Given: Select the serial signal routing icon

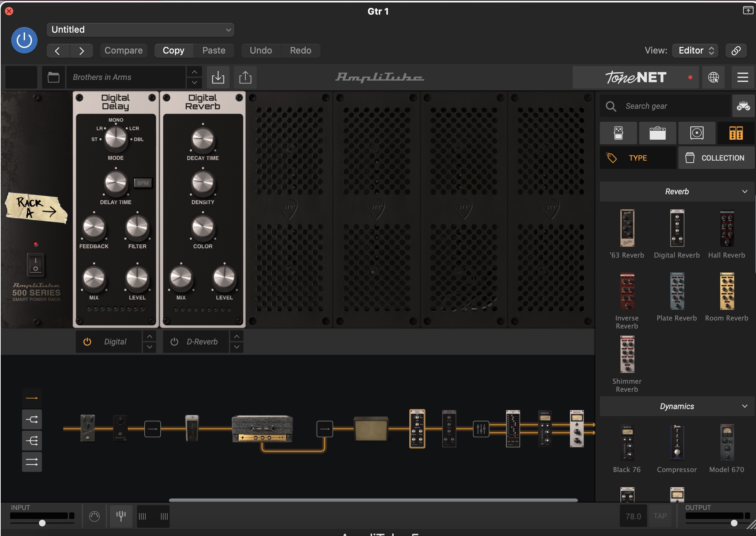Looking at the screenshot, I should pyautogui.click(x=32, y=398).
